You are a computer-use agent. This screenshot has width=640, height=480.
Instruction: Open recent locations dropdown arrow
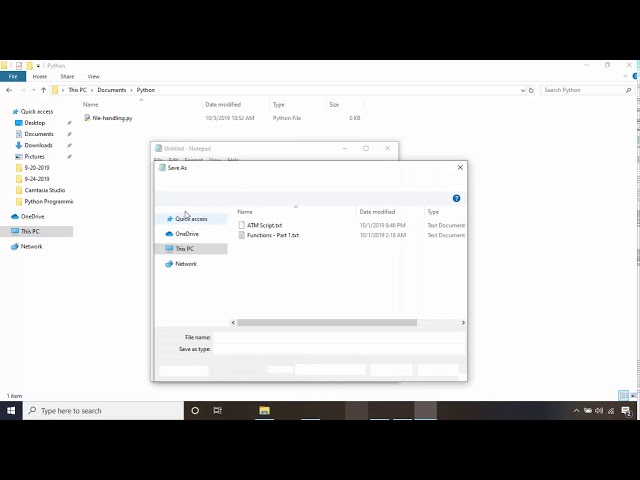34,90
